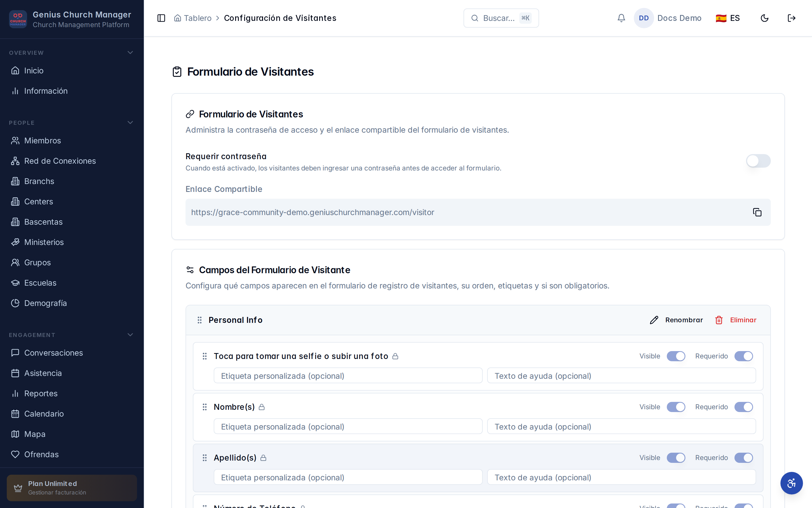The height and width of the screenshot is (508, 812).
Task: Open the notifications bell
Action: 621,18
